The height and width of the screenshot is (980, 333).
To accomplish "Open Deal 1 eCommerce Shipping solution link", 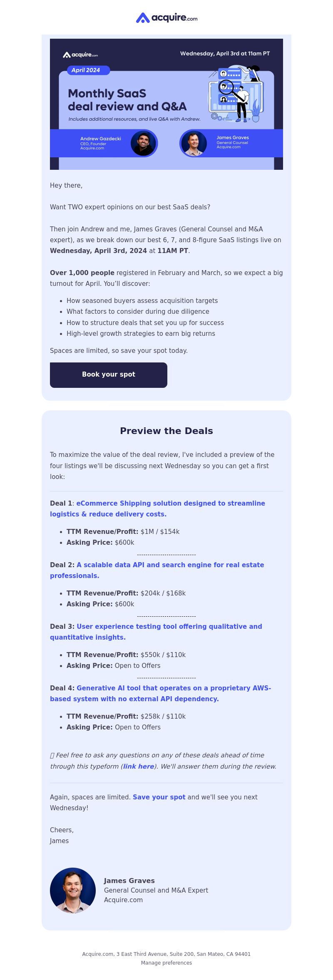I will point(157,509).
